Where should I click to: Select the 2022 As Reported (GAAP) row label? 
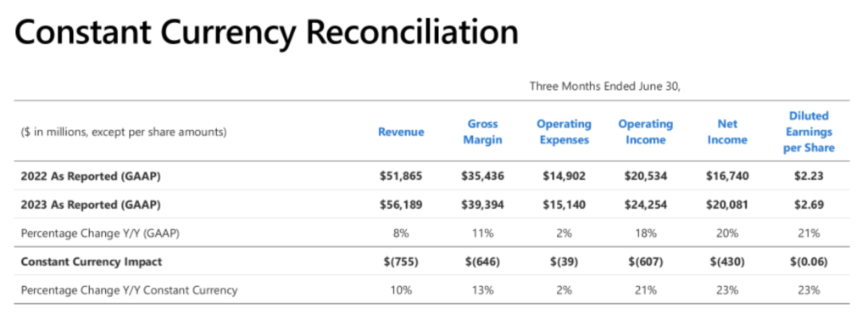pyautogui.click(x=91, y=177)
